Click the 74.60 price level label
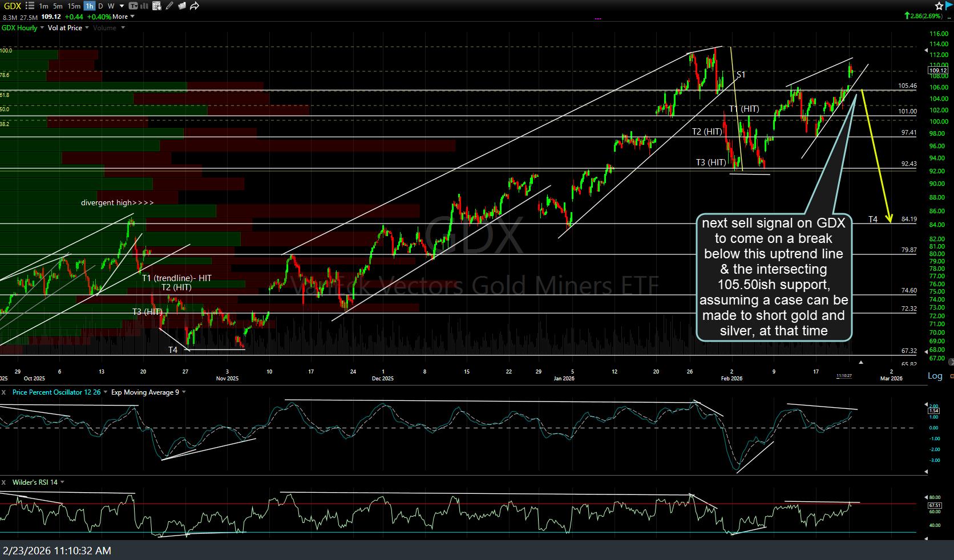 (x=909, y=291)
